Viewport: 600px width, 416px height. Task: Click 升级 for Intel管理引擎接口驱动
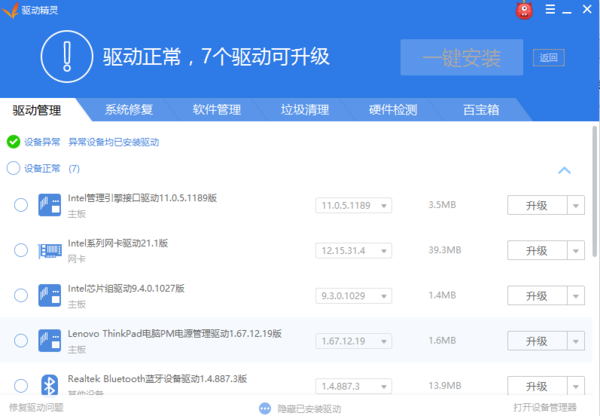(x=537, y=206)
